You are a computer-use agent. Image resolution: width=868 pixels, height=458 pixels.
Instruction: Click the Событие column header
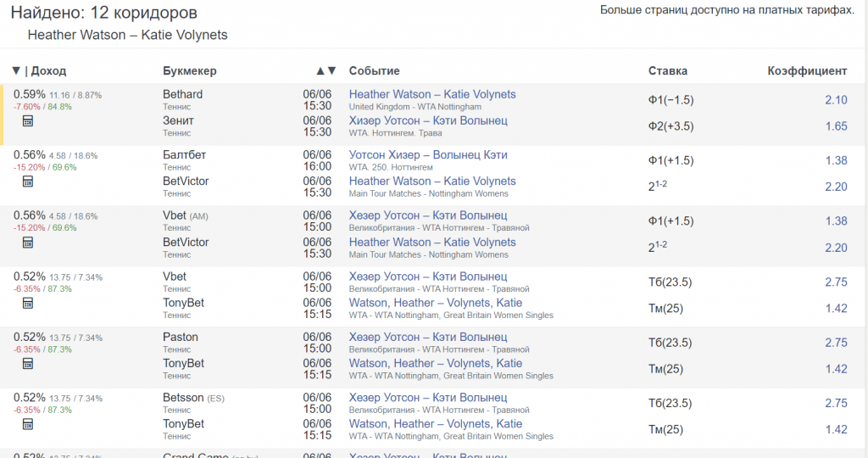click(374, 71)
